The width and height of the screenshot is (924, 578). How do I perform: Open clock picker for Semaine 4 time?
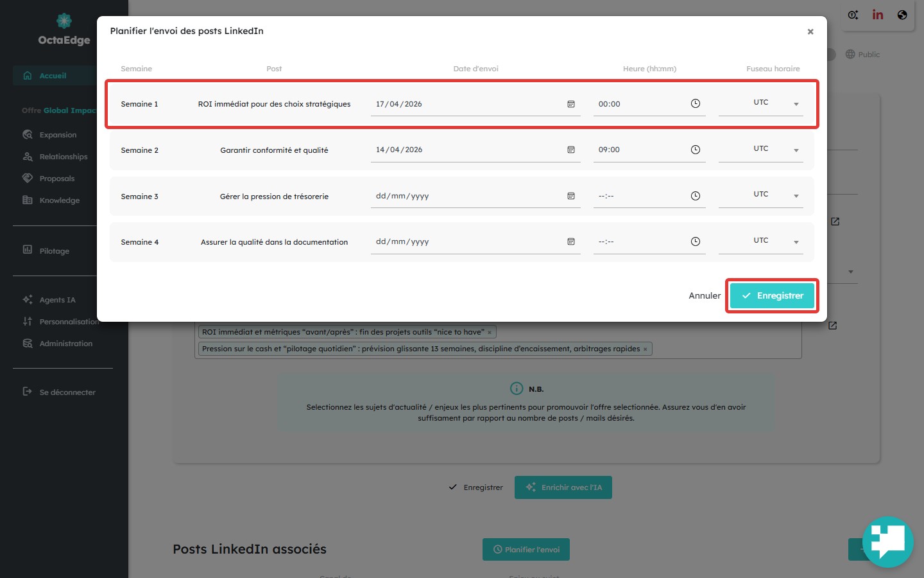pos(695,241)
